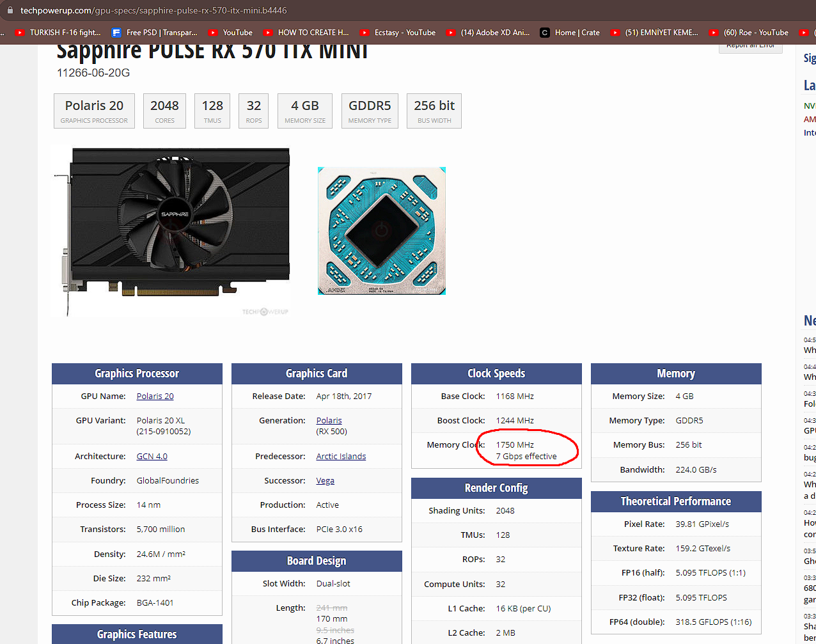Image resolution: width=816 pixels, height=644 pixels.
Task: Select the 159.2 GTexel/s texture rate
Action: tap(703, 548)
